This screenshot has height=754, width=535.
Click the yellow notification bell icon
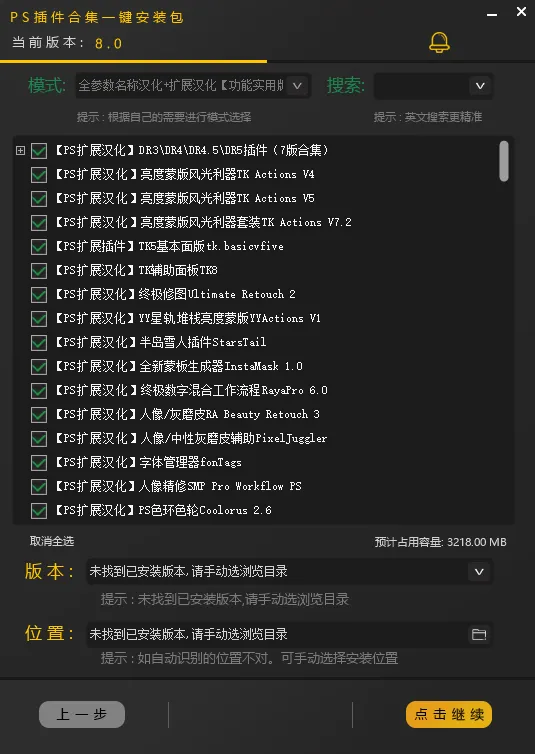[x=439, y=43]
